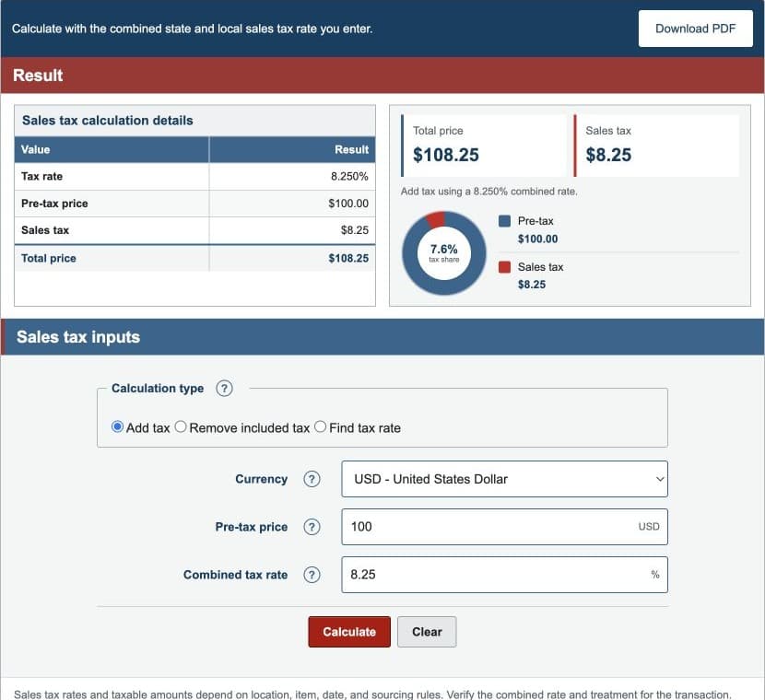This screenshot has height=700, width=765.
Task: Click 'Calculate with the combined state' banner text
Action: (x=193, y=29)
